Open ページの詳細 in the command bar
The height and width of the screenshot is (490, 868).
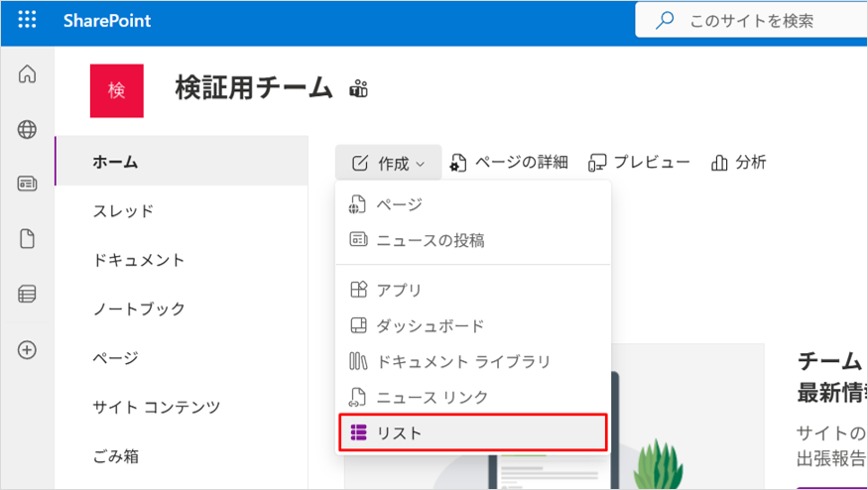click(509, 163)
